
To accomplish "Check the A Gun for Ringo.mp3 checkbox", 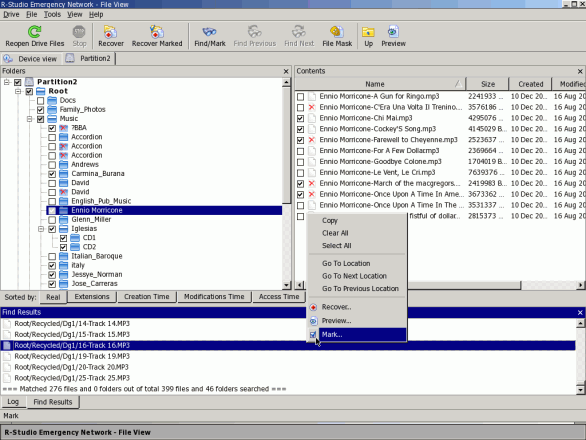I will tap(300, 97).
